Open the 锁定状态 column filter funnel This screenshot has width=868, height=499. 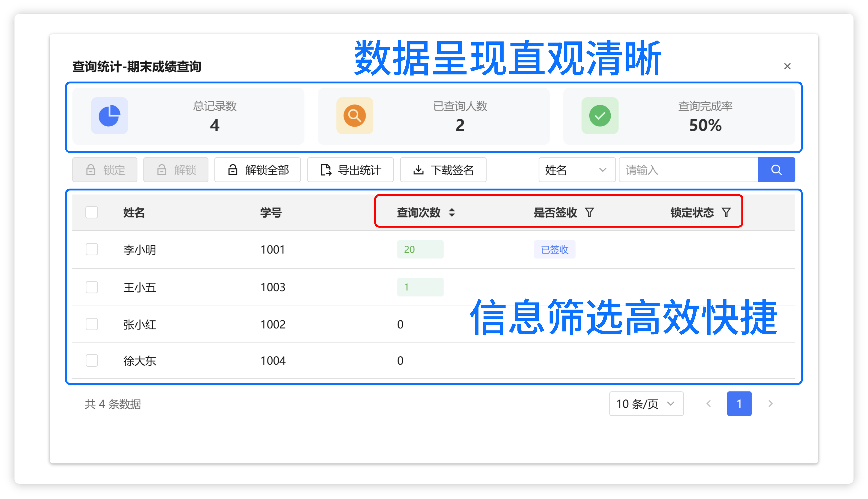[726, 213]
